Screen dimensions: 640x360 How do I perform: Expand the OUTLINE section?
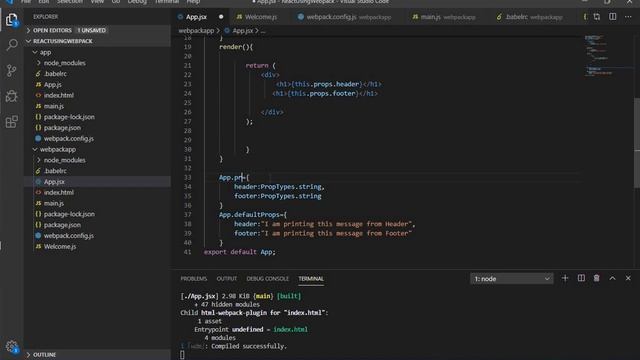[97, 355]
